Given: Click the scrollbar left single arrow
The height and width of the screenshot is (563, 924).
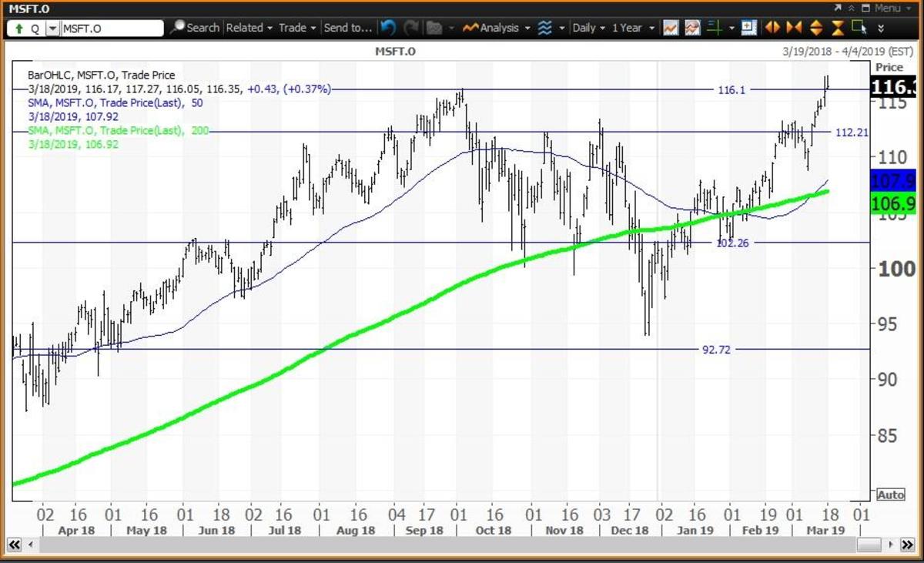Looking at the screenshot, I should (30, 545).
